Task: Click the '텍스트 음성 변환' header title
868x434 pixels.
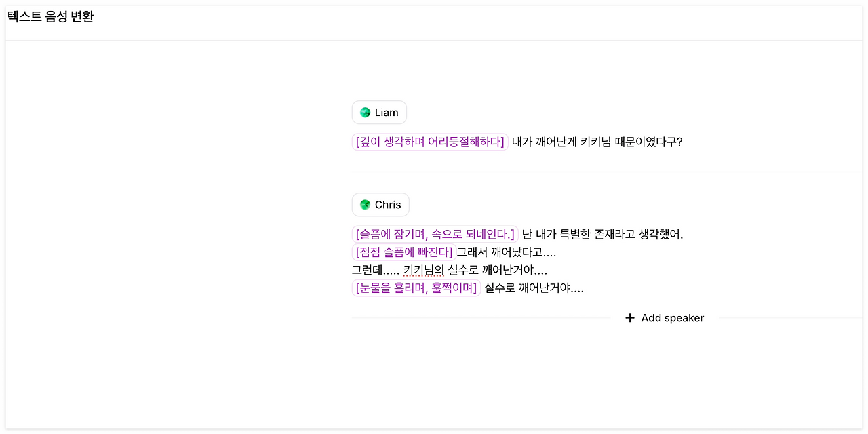Action: point(50,16)
